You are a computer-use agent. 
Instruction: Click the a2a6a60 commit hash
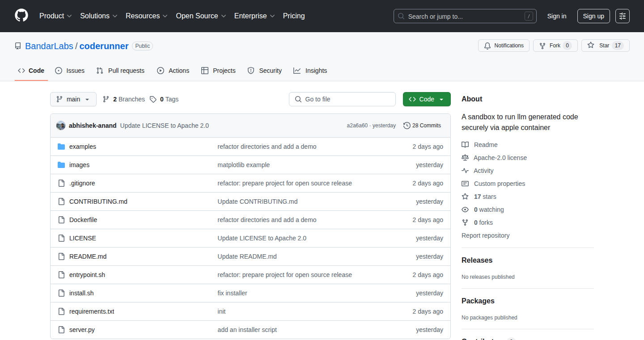[x=357, y=126]
